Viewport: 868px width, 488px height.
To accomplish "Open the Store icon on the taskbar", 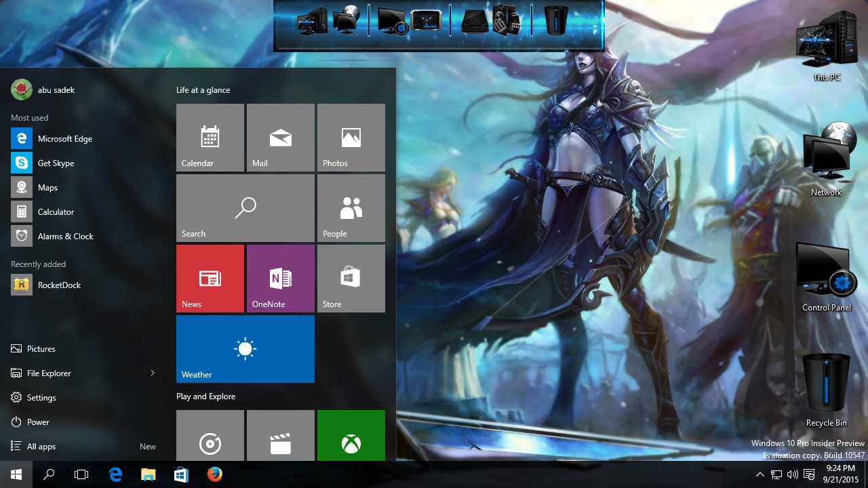I will [x=181, y=474].
